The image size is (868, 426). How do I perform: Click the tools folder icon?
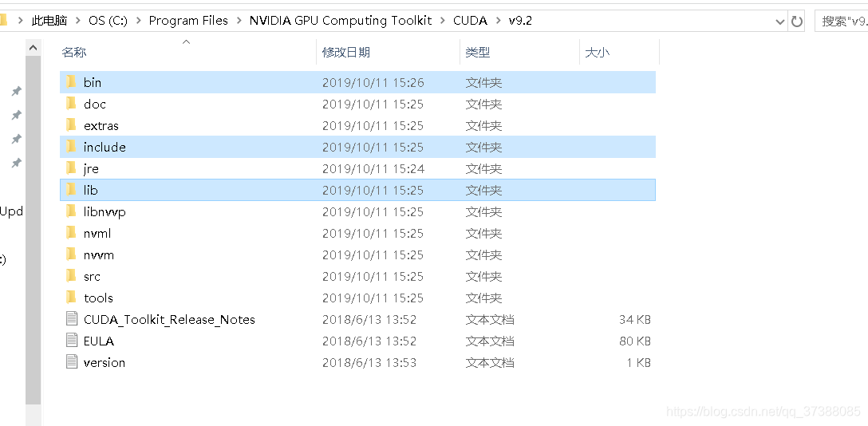pos(71,298)
